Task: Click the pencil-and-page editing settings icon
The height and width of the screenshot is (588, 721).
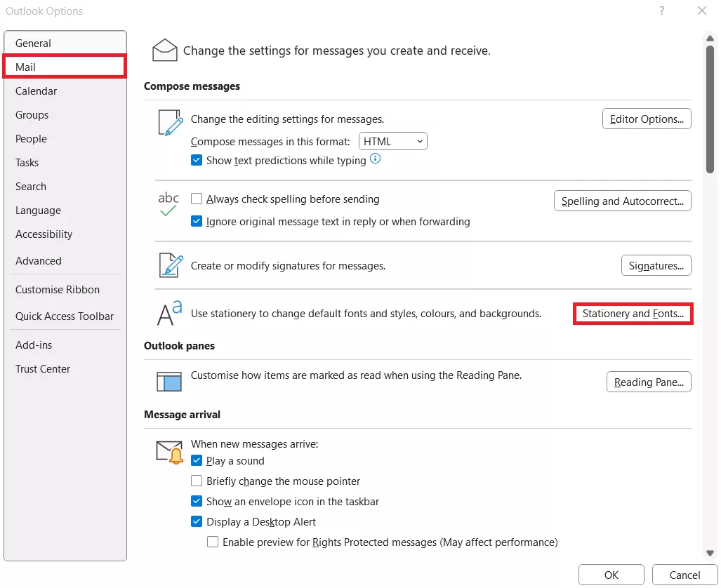Action: tap(171, 122)
